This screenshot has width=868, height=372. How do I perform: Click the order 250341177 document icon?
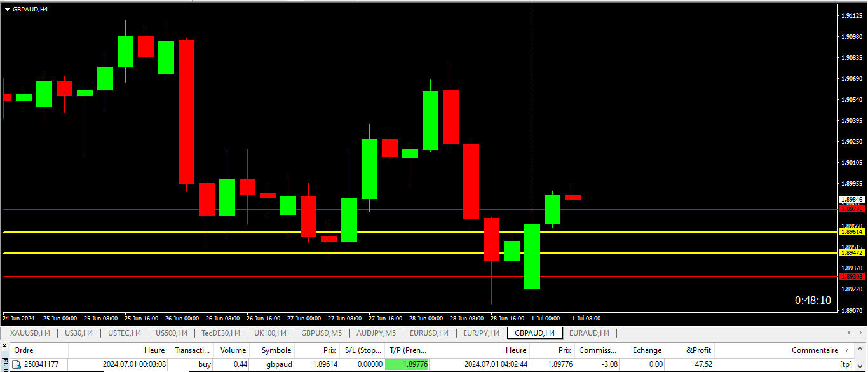click(x=17, y=364)
